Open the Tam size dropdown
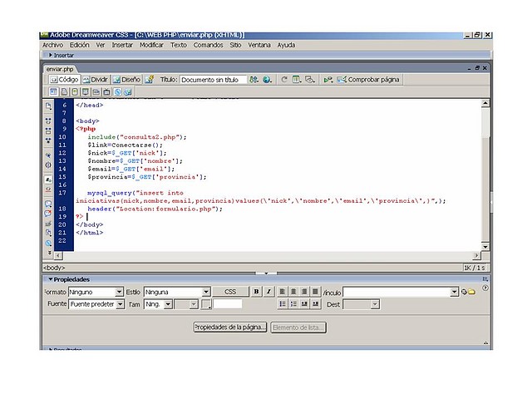The width and height of the screenshot is (532, 399). pos(158,304)
